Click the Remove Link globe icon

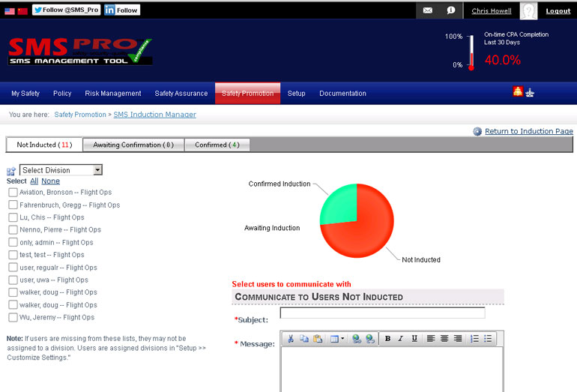click(x=370, y=339)
